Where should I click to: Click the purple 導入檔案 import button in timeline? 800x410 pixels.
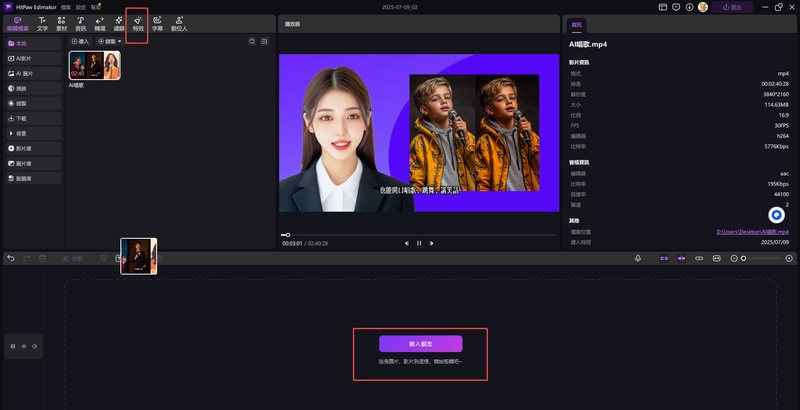click(420, 344)
